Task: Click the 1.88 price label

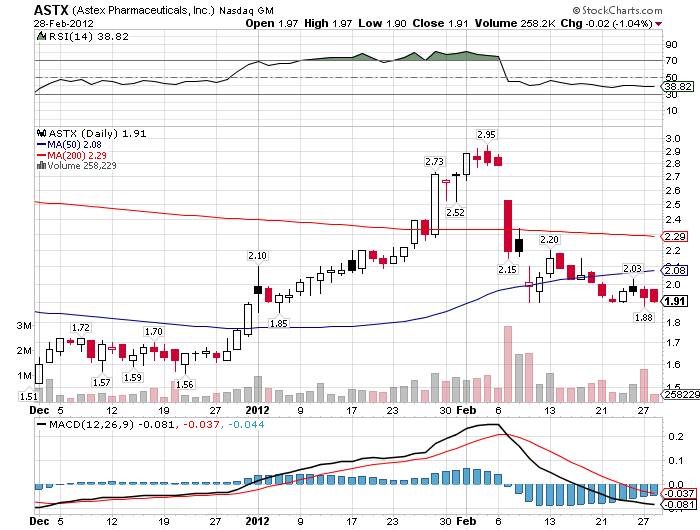Action: click(x=643, y=317)
